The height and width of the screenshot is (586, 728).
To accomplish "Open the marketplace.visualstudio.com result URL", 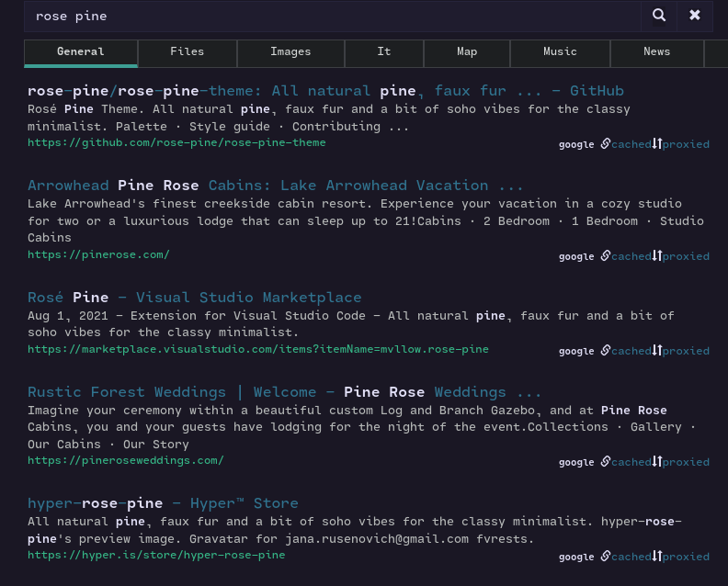I will click(x=258, y=349).
